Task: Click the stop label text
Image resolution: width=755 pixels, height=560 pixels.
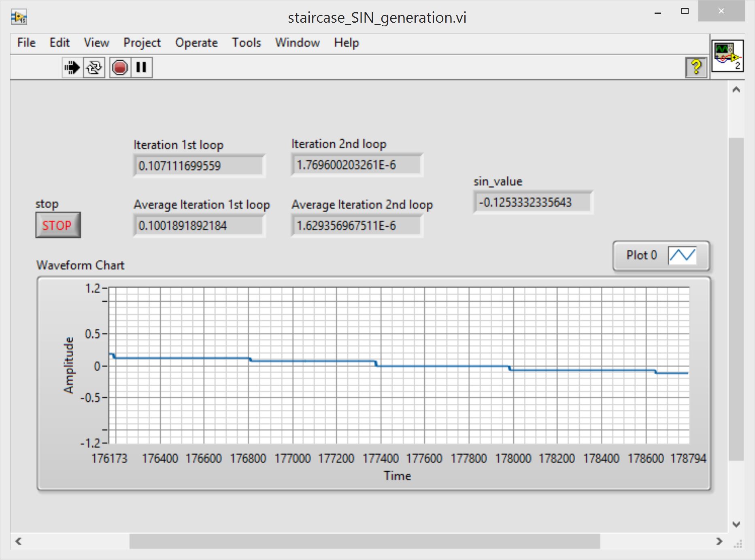Action: tap(47, 204)
